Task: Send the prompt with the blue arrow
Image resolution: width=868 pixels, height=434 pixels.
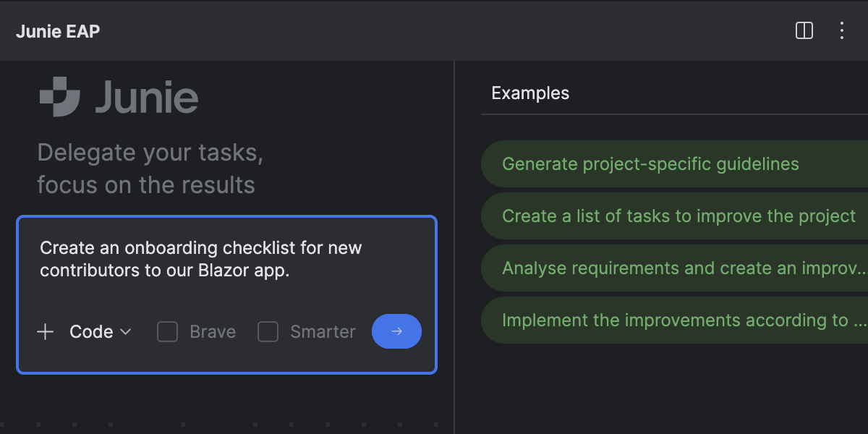Action: click(396, 331)
